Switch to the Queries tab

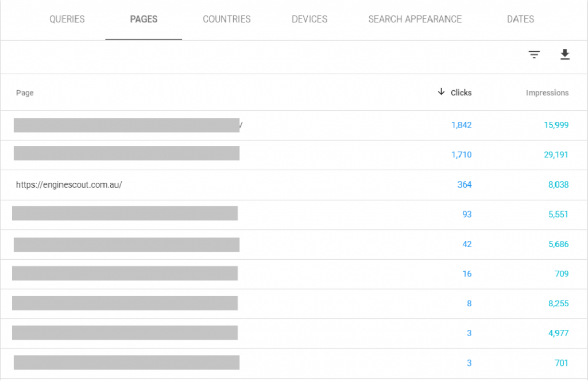point(67,20)
